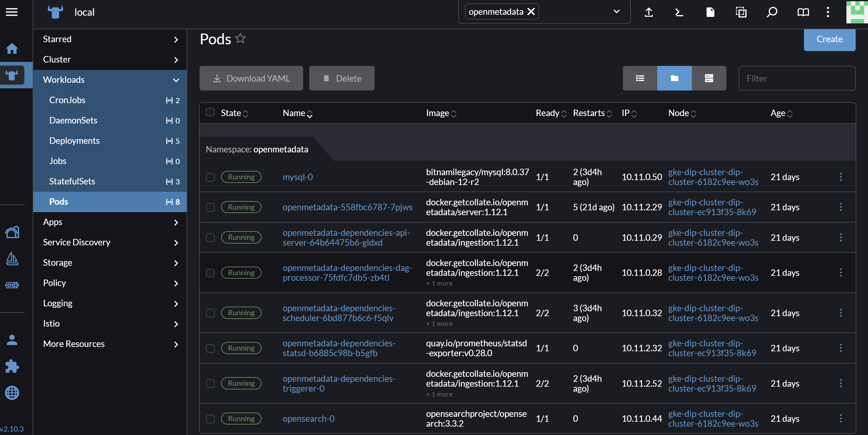Open mysql-0 pod link
The image size is (868, 435).
tap(298, 177)
